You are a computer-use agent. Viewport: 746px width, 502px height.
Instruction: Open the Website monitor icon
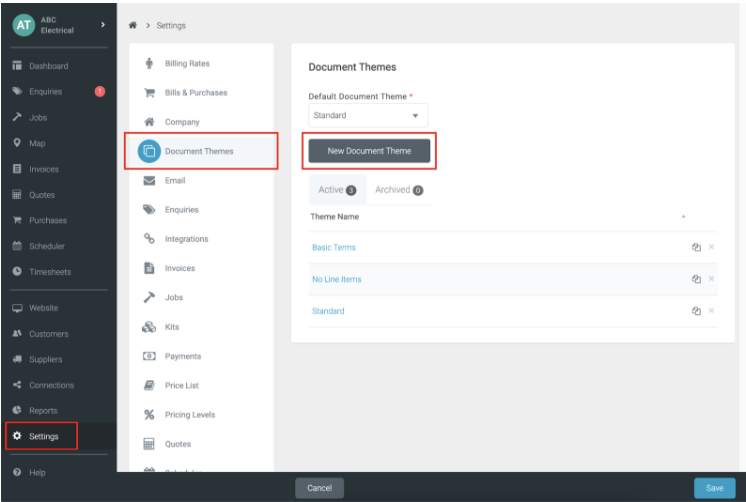pyautogui.click(x=17, y=308)
